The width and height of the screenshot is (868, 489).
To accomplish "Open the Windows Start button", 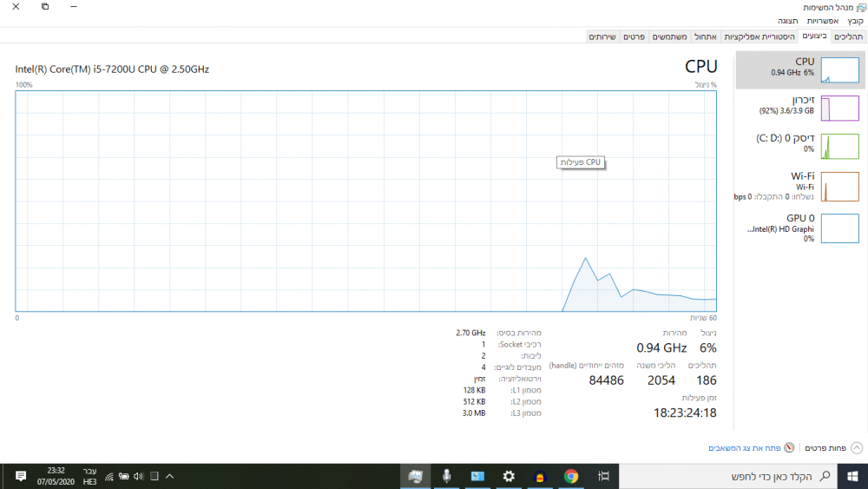I will [852, 476].
